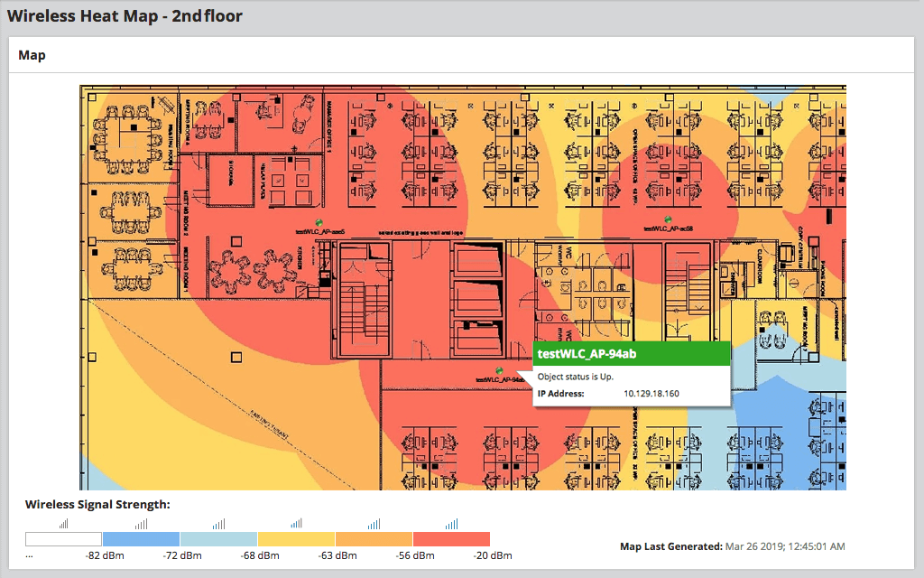The height and width of the screenshot is (578, 924).
Task: Select the orange -56 dBm legend swatch
Action: point(374,539)
